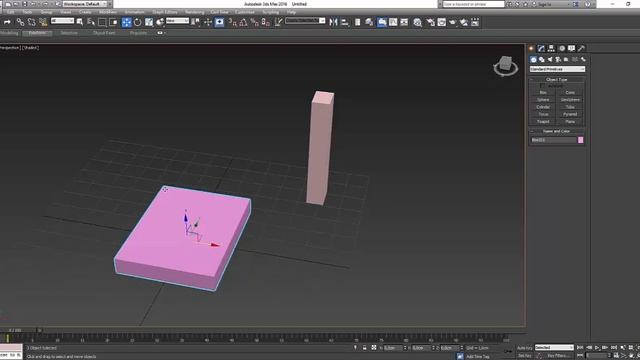640x360 pixels.
Task: Choose the Rectangular Selection Region tool
Action: tap(102, 22)
